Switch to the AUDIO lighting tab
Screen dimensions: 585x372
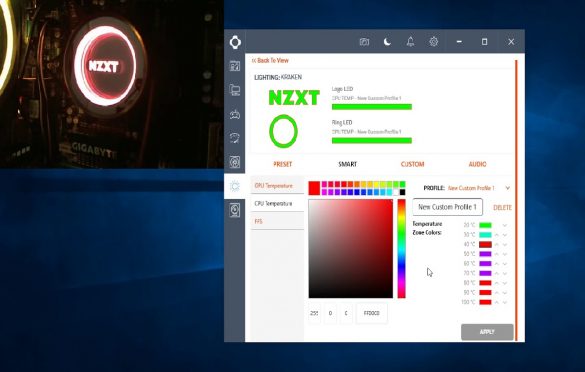click(x=477, y=164)
